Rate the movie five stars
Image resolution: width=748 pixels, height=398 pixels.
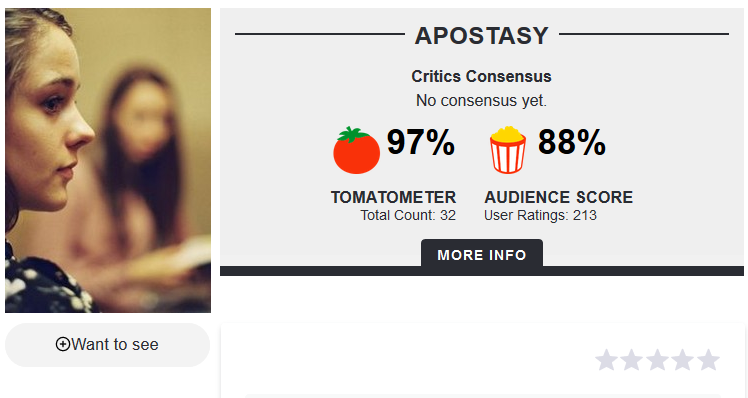[708, 360]
